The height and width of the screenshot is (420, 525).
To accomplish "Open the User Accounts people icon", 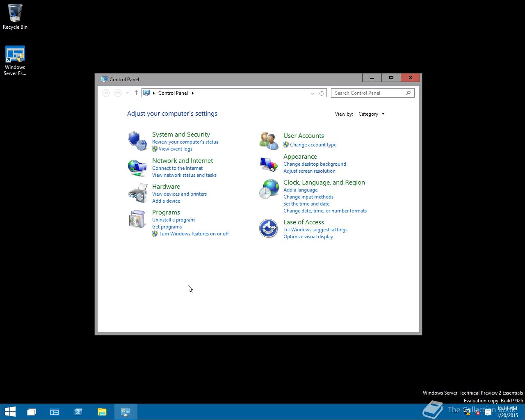I will pos(269,141).
